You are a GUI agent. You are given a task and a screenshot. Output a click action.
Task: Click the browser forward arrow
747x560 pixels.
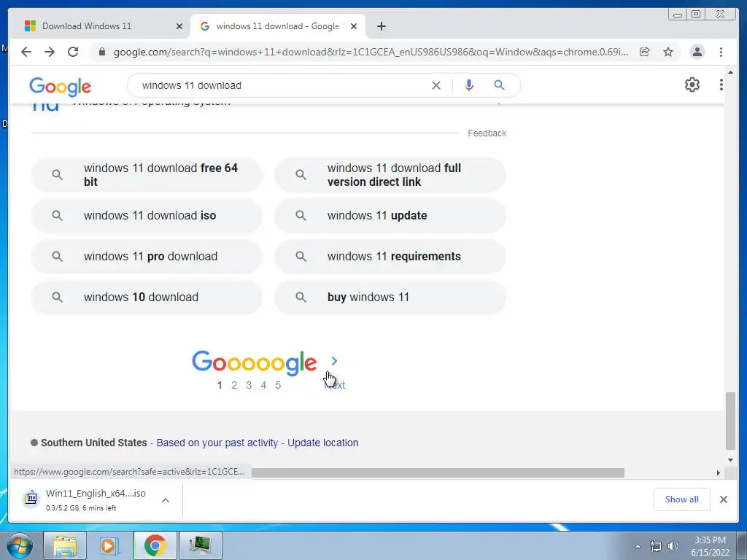click(x=50, y=52)
